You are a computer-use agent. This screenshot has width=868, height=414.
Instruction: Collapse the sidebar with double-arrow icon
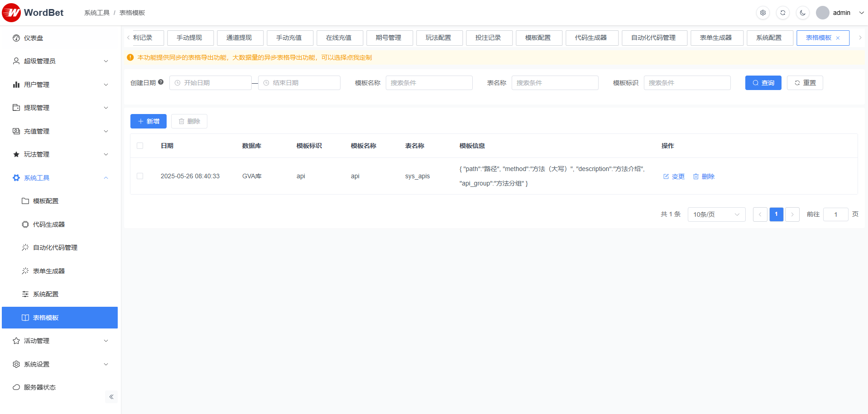tap(111, 397)
